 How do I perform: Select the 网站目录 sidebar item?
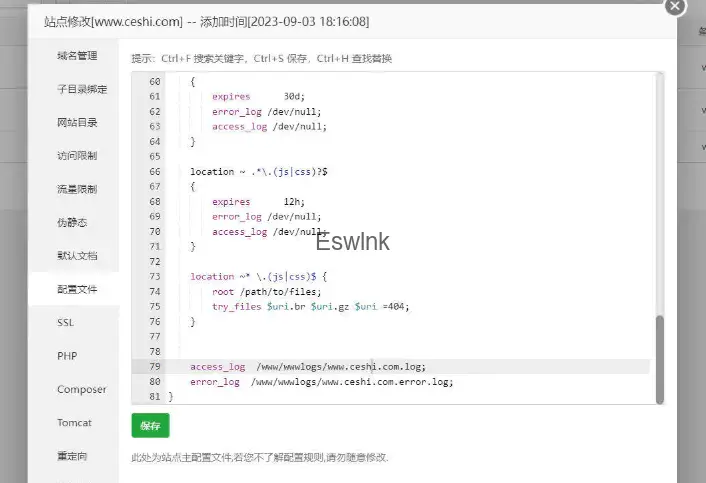tap(77, 122)
